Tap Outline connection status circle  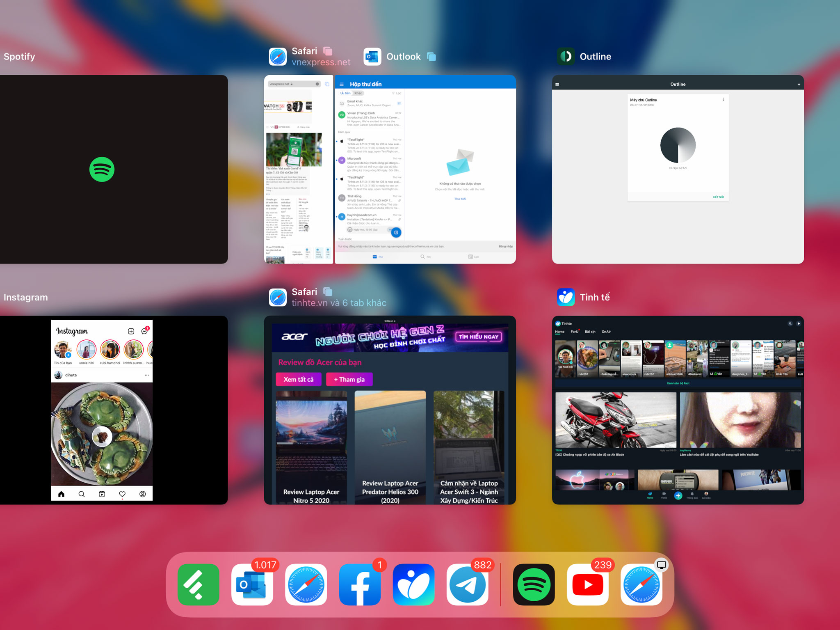[678, 145]
